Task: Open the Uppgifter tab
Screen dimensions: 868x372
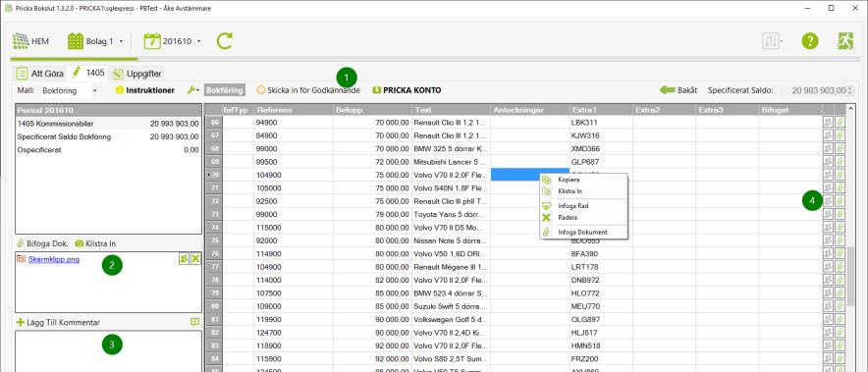Action: pos(137,73)
